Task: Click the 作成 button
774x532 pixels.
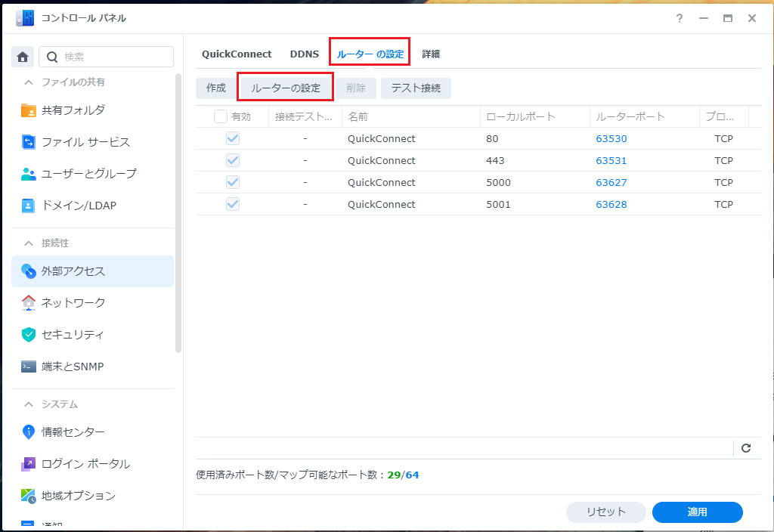Action: tap(215, 88)
